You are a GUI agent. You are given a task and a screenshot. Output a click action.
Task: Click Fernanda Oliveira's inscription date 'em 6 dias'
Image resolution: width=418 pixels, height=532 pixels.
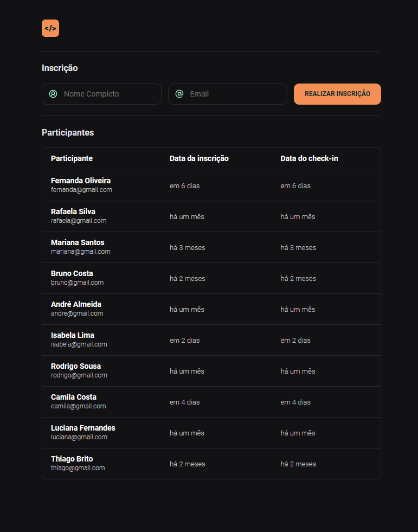pyautogui.click(x=184, y=185)
